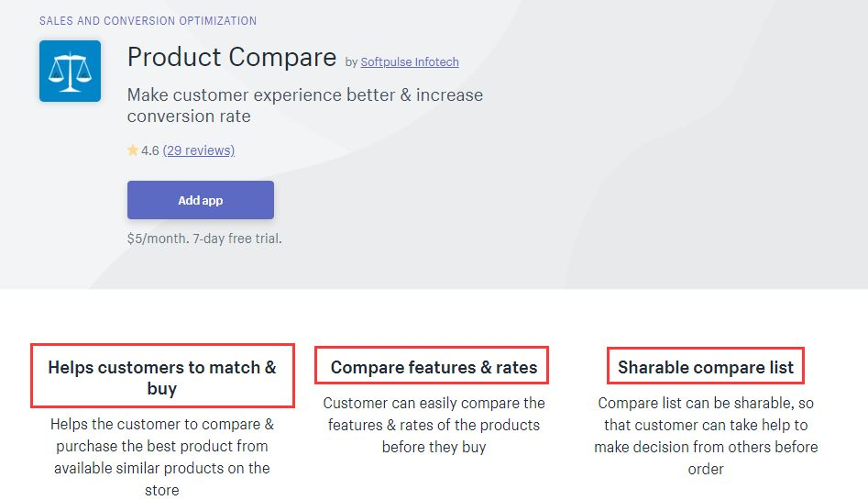Open the 29 reviews link

pos(199,150)
